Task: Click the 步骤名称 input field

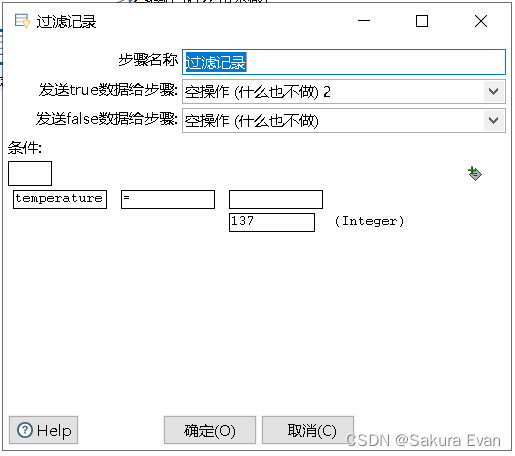Action: (x=344, y=62)
